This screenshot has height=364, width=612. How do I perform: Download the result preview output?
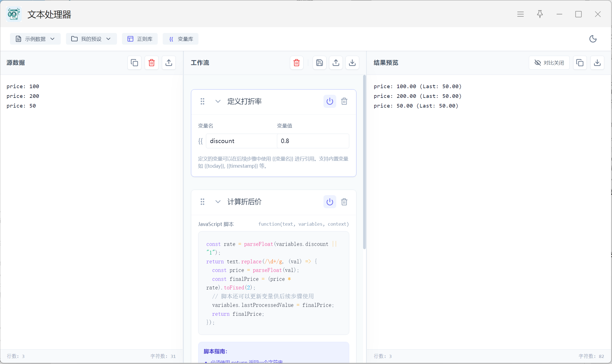597,63
